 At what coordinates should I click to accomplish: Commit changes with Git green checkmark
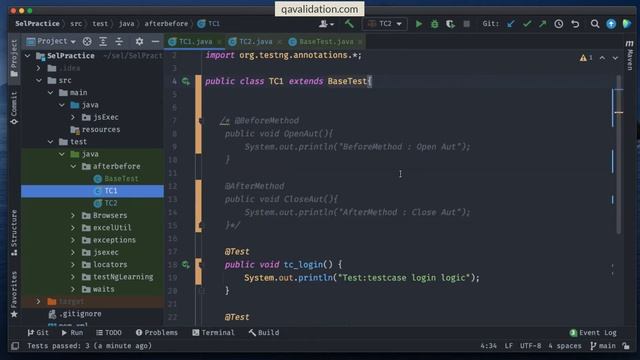[x=527, y=24]
